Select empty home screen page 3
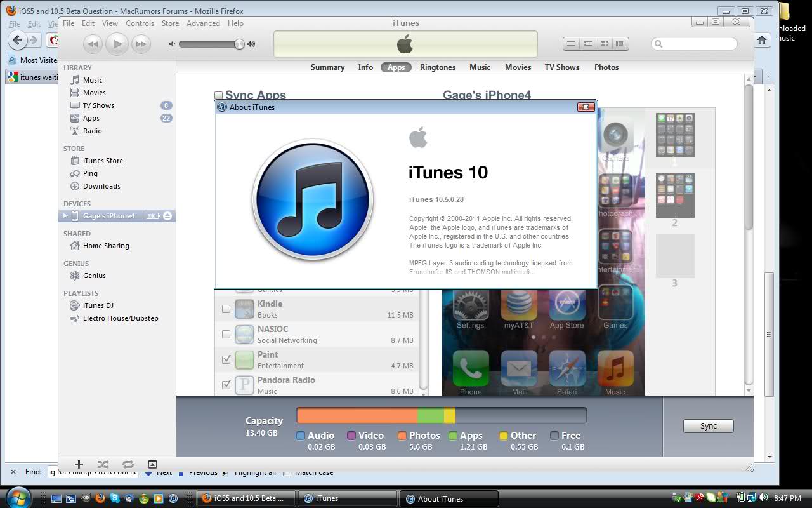The width and height of the screenshot is (812, 508). [x=675, y=256]
